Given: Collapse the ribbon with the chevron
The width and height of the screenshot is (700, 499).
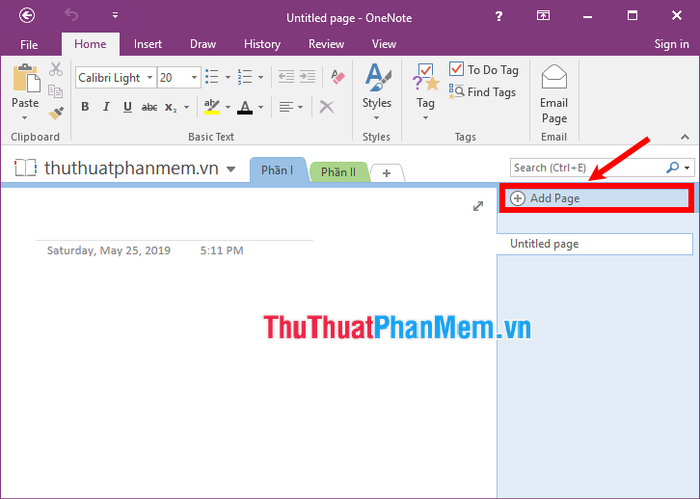Looking at the screenshot, I should [685, 137].
